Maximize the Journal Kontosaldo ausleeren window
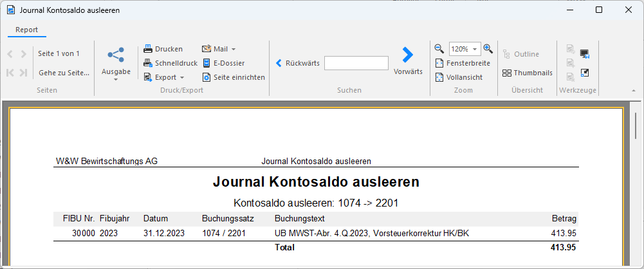Image resolution: width=644 pixels, height=269 pixels. click(599, 10)
